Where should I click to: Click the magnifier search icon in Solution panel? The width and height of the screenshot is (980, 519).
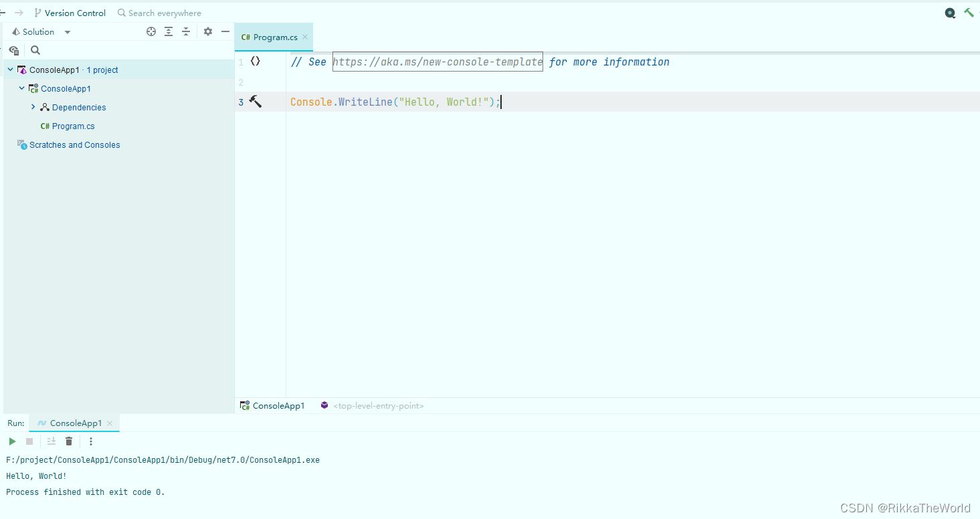(x=35, y=50)
